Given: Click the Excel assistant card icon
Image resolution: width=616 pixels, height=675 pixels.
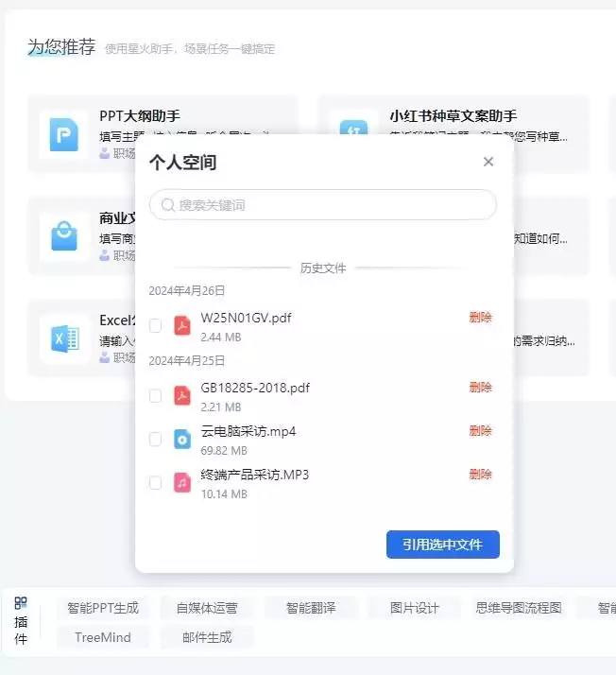Looking at the screenshot, I should pos(64,338).
